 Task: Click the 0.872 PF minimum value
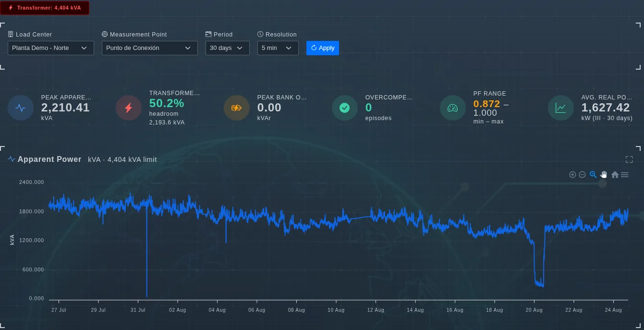(x=487, y=104)
